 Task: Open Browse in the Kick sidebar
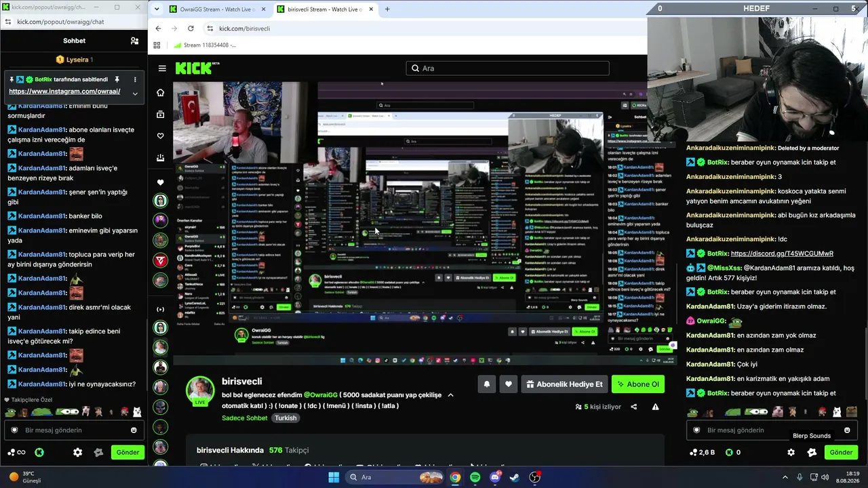pos(160,114)
